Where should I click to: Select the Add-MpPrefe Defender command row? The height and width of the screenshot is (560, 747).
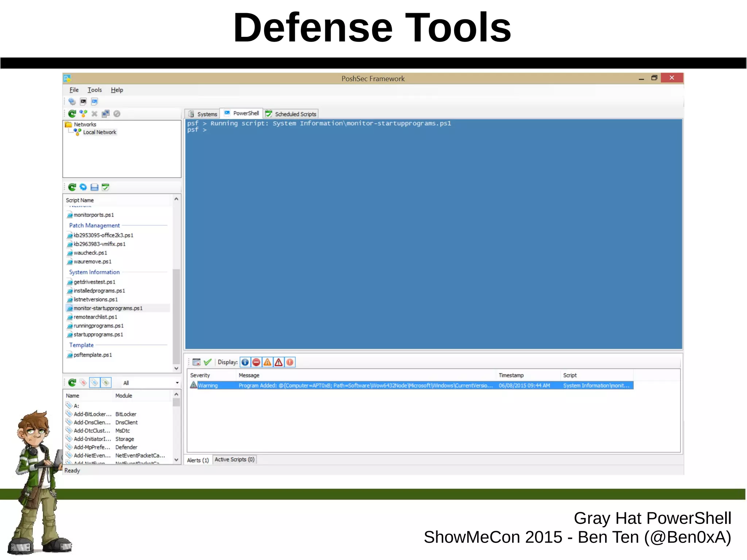pos(118,447)
